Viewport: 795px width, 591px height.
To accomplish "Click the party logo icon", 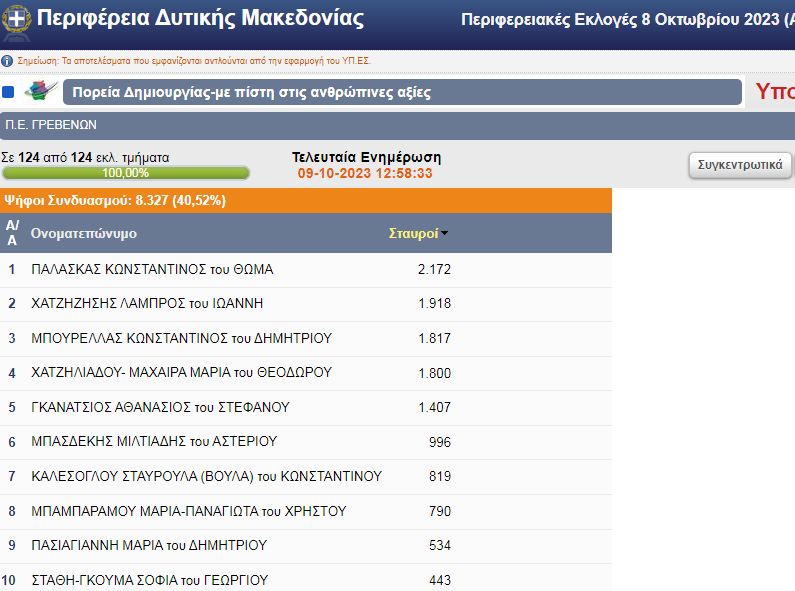I will point(40,92).
